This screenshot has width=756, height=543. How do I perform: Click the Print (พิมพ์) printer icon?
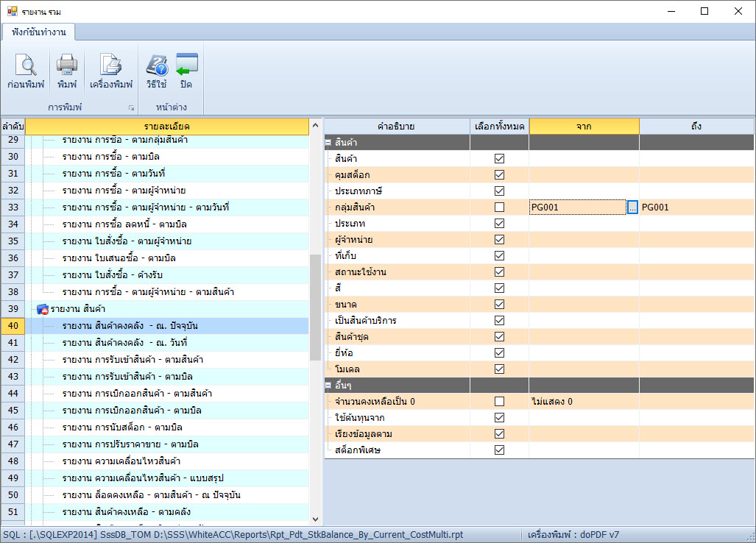[67, 65]
